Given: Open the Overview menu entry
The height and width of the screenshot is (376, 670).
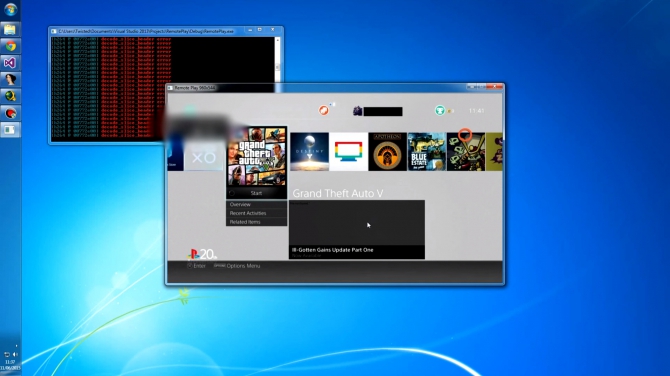Looking at the screenshot, I should pos(256,204).
